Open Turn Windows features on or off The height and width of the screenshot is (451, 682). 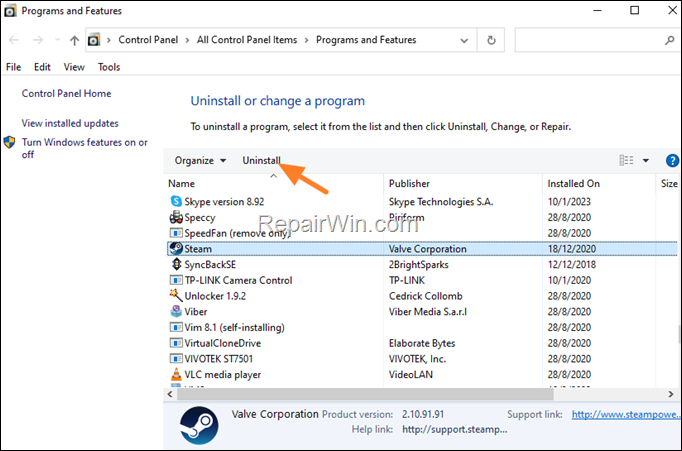[85, 148]
